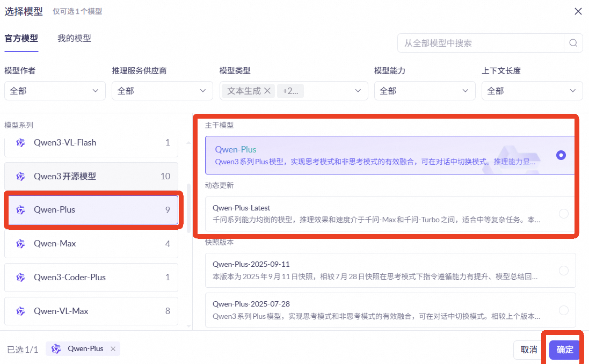Click the search magnifier icon
Viewport: 589px width, 364px height.
tap(573, 43)
